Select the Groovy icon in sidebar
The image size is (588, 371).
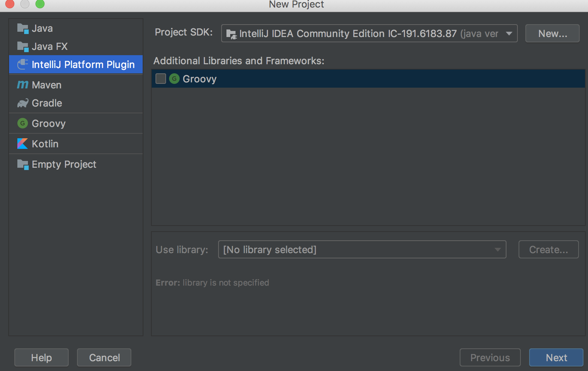pos(22,123)
